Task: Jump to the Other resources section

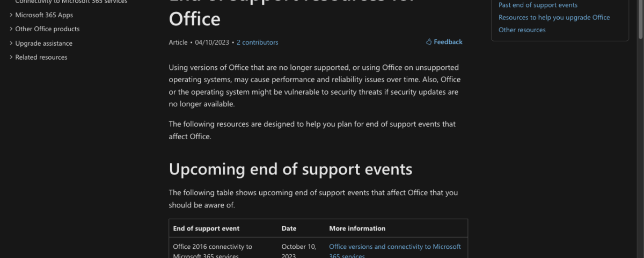Action: [x=522, y=30]
